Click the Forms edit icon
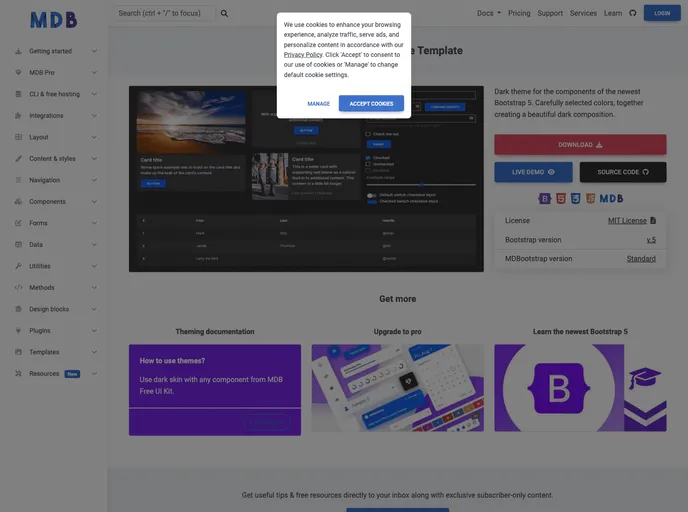Viewport: 688px width, 512px height. 18,223
